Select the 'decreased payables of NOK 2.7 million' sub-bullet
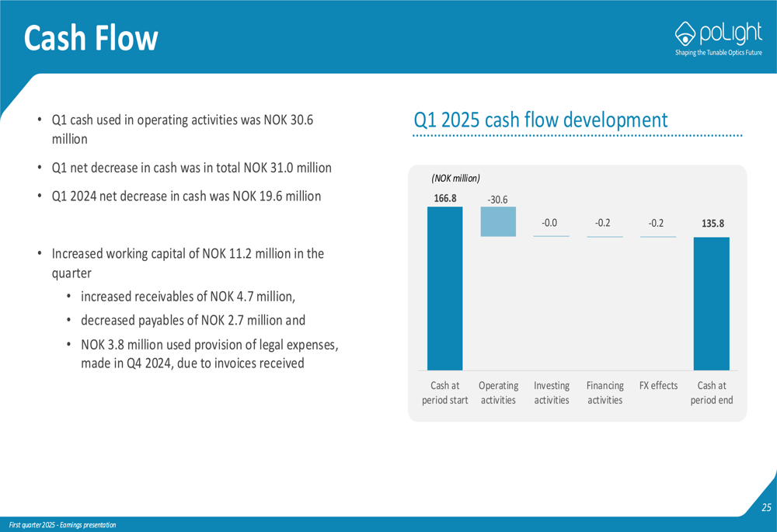 click(x=193, y=321)
